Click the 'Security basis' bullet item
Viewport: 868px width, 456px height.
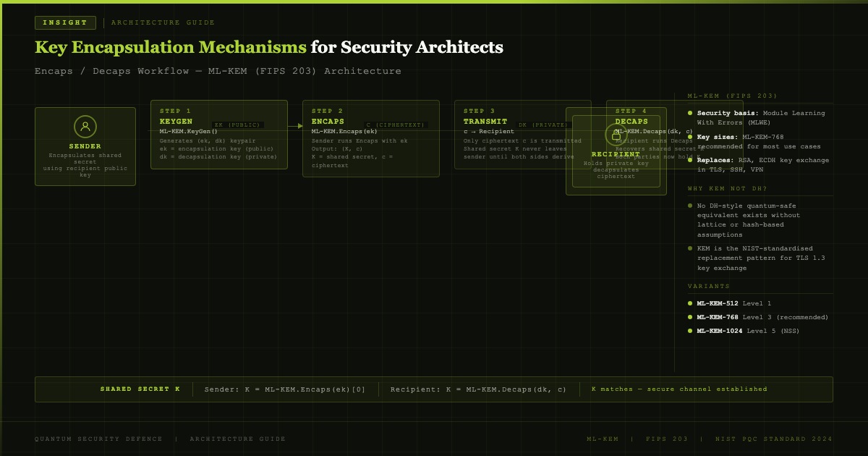pos(760,118)
